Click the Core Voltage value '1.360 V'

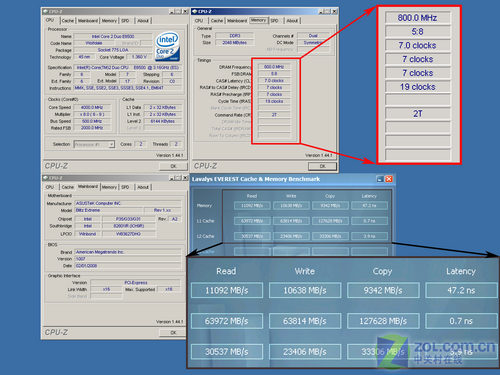[139, 57]
